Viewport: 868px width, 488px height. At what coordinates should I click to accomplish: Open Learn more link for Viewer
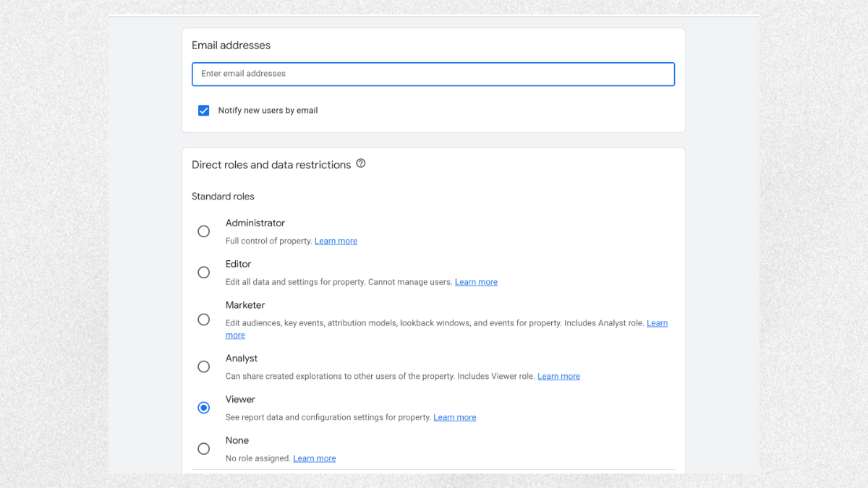[x=454, y=417]
